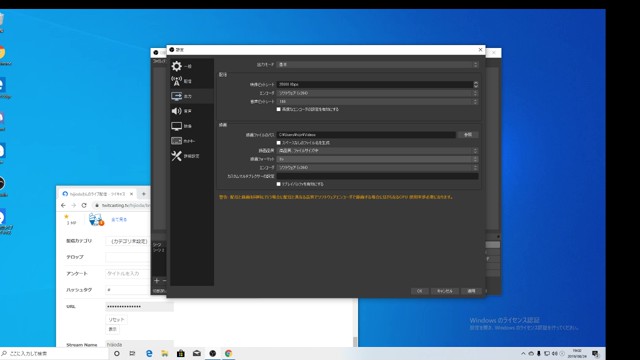Click the blue item icon with orange badge

[x=96, y=220]
